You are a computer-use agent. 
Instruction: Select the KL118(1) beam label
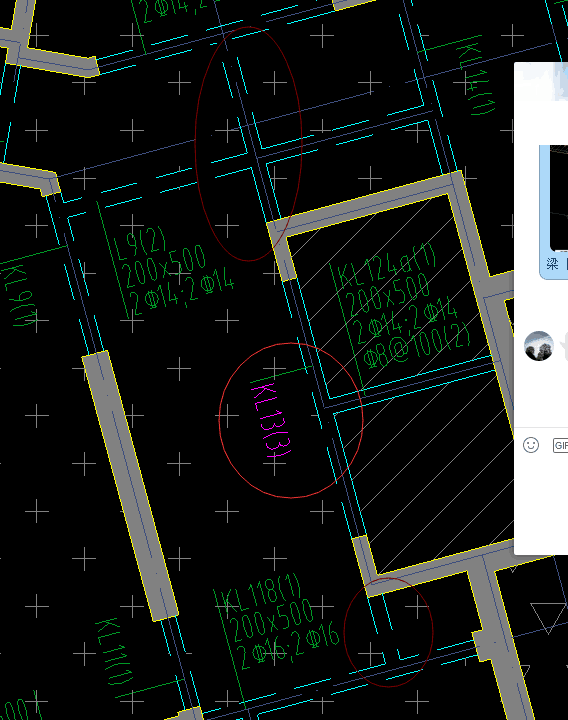(x=262, y=594)
